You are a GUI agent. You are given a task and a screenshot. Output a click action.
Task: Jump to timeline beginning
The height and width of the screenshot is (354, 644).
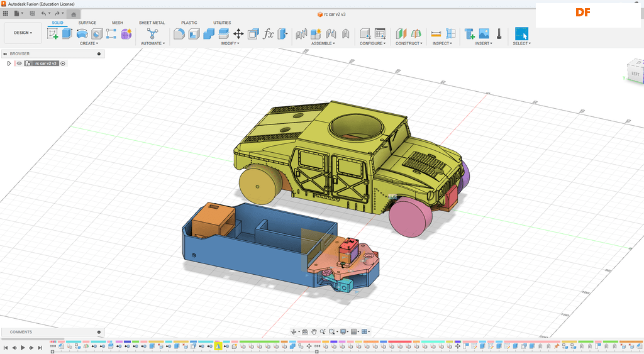[x=5, y=348]
